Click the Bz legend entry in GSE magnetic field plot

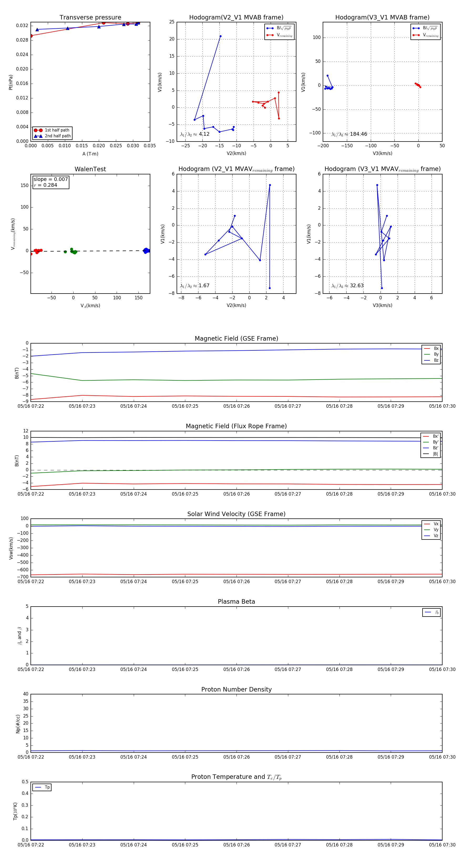tap(431, 361)
